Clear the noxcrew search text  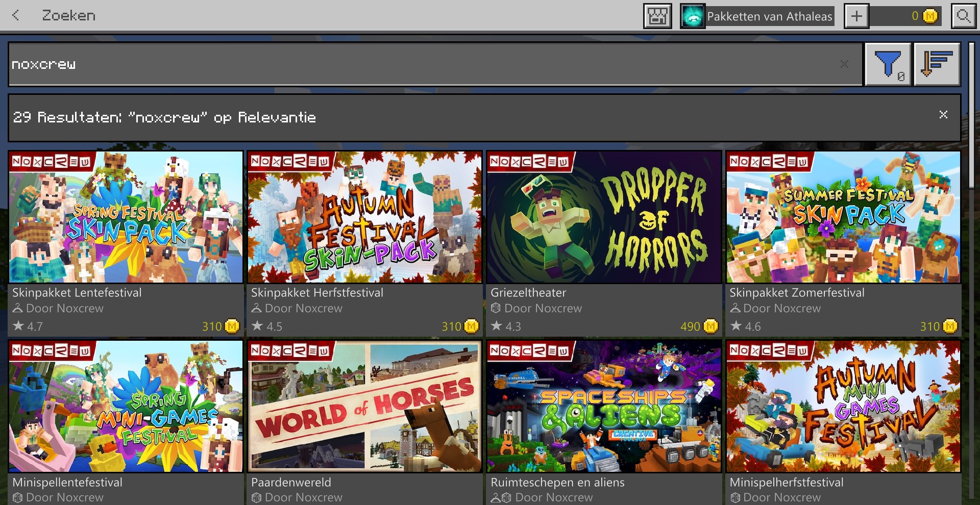coord(844,64)
